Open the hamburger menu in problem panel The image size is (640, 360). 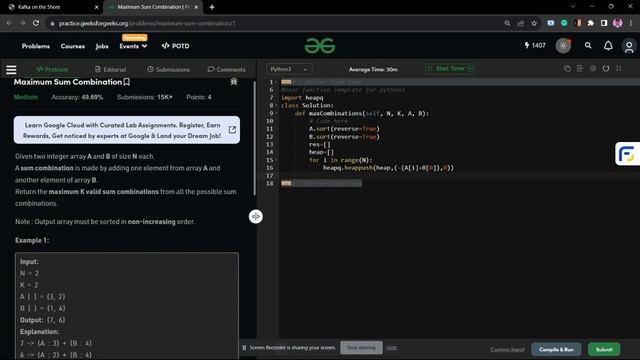11,69
